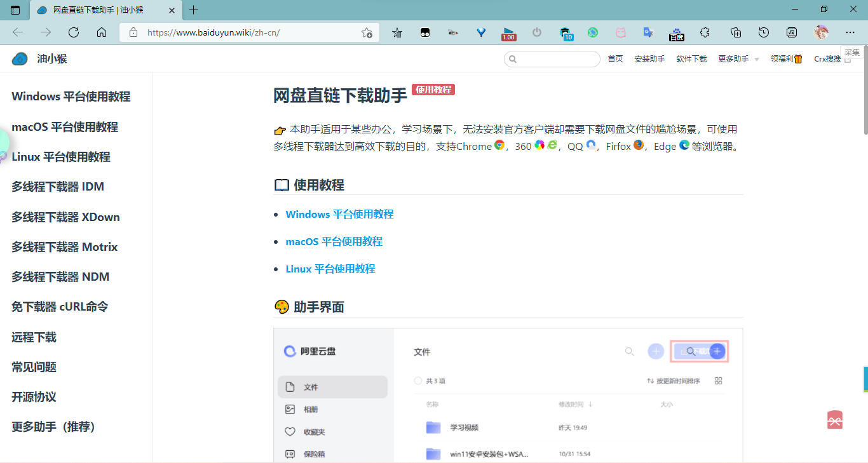Viewport: 868px width, 463px height.
Task: Open the Baidu paw extension icon
Action: (677, 34)
